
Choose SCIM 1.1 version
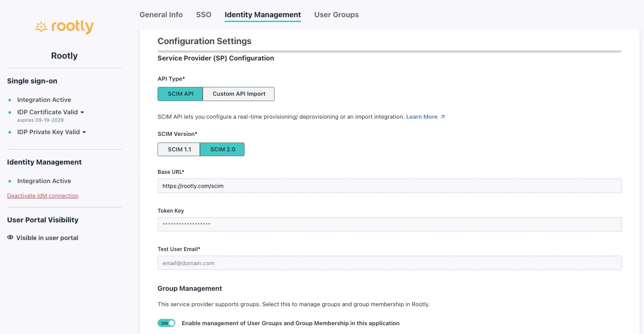pyautogui.click(x=179, y=149)
